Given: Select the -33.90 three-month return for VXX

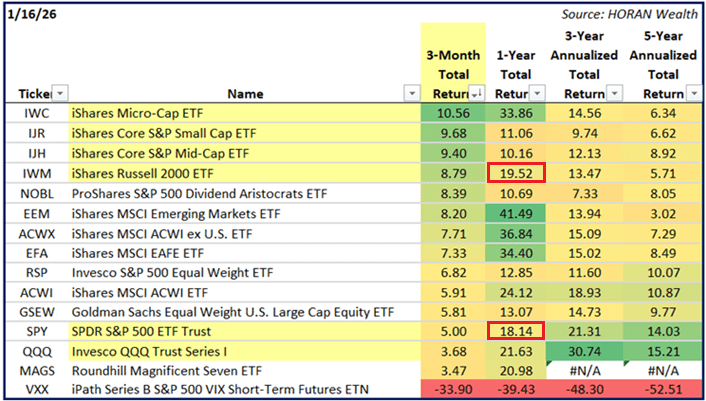Looking at the screenshot, I should (x=453, y=389).
